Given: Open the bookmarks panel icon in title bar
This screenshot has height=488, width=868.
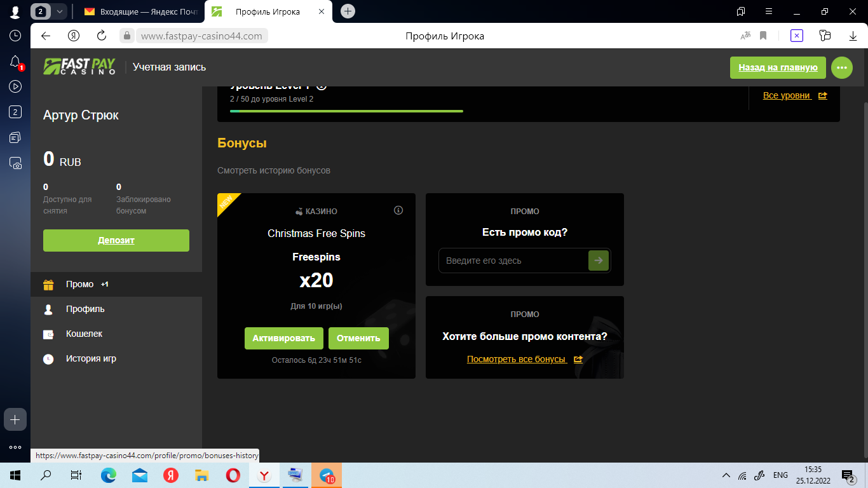Looking at the screenshot, I should click(x=741, y=11).
